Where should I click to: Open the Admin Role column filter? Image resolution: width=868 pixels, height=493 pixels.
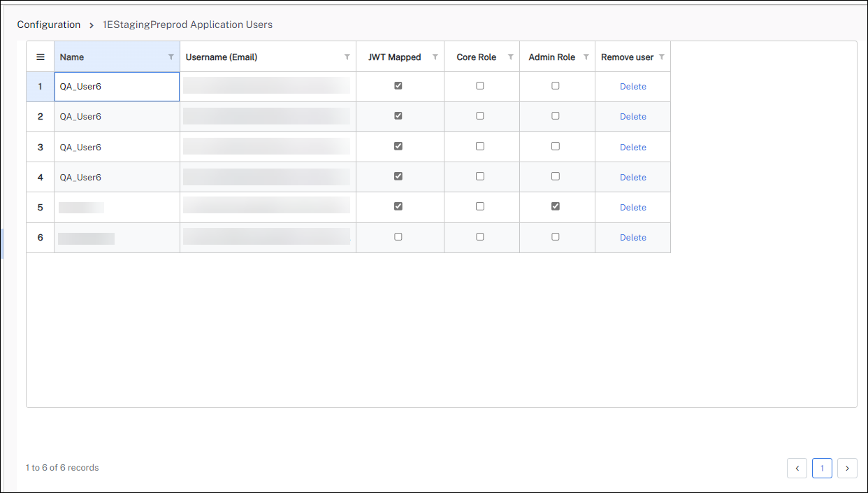pyautogui.click(x=586, y=57)
